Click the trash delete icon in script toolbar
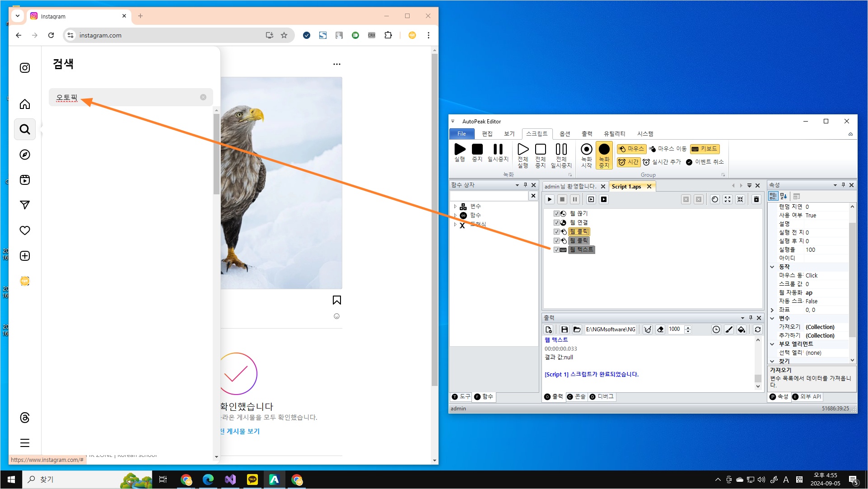The width and height of the screenshot is (868, 489). coord(756,199)
